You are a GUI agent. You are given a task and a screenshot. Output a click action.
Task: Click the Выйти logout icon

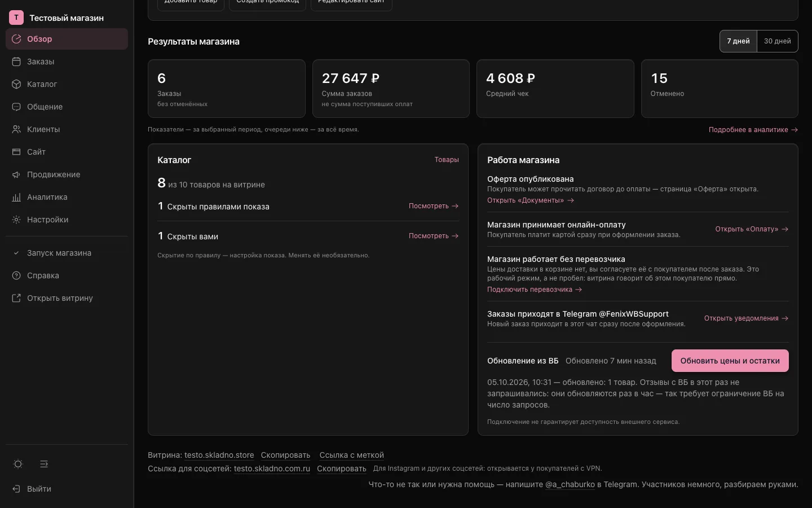tap(16, 489)
